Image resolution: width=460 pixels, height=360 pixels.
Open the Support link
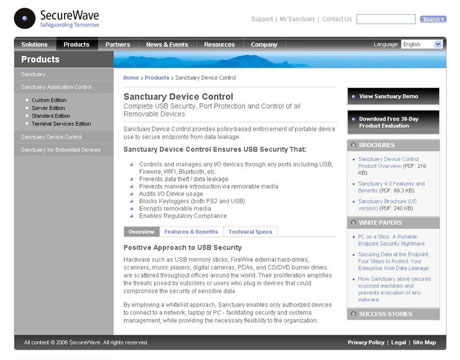(262, 19)
